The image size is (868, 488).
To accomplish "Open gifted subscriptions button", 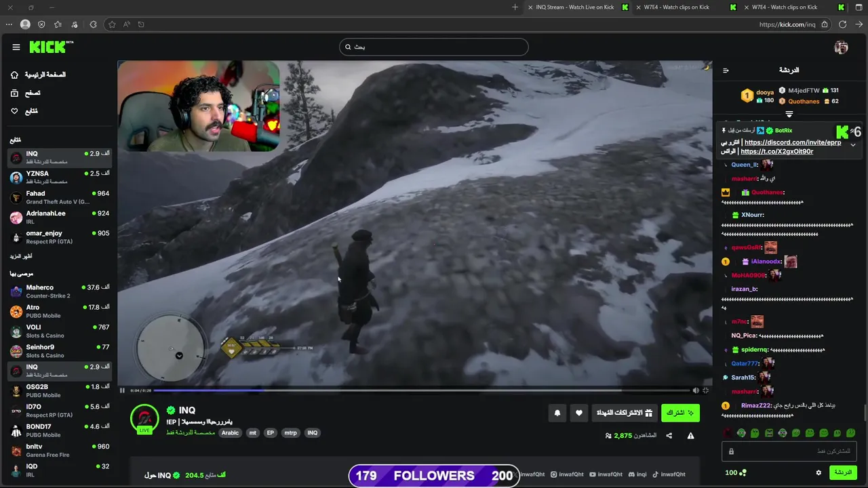I will [x=625, y=413].
